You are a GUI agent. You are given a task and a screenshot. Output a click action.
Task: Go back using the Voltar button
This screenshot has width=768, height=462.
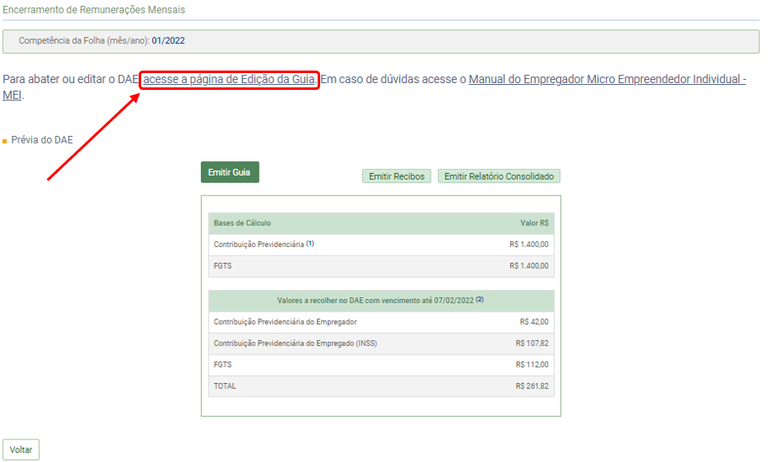[21, 450]
